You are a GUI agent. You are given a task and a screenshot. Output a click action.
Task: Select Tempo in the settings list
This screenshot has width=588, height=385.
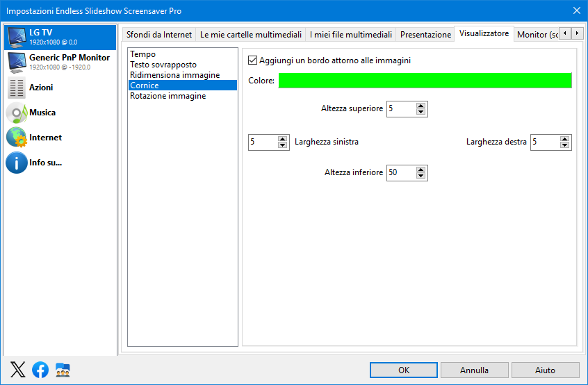click(x=183, y=54)
